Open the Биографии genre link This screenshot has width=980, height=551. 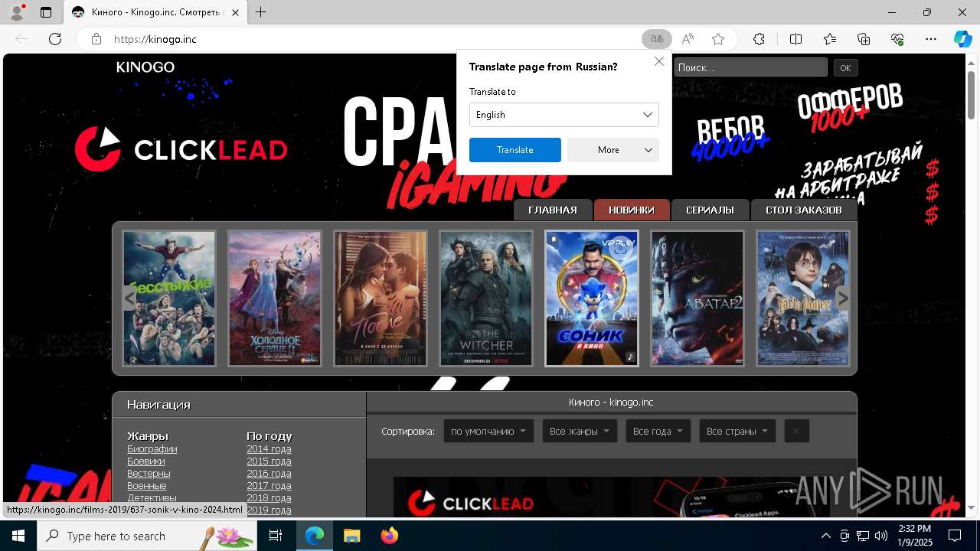pyautogui.click(x=152, y=449)
